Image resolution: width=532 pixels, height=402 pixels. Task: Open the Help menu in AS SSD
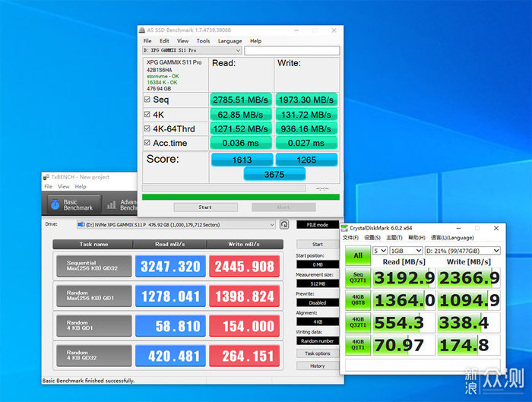[256, 41]
